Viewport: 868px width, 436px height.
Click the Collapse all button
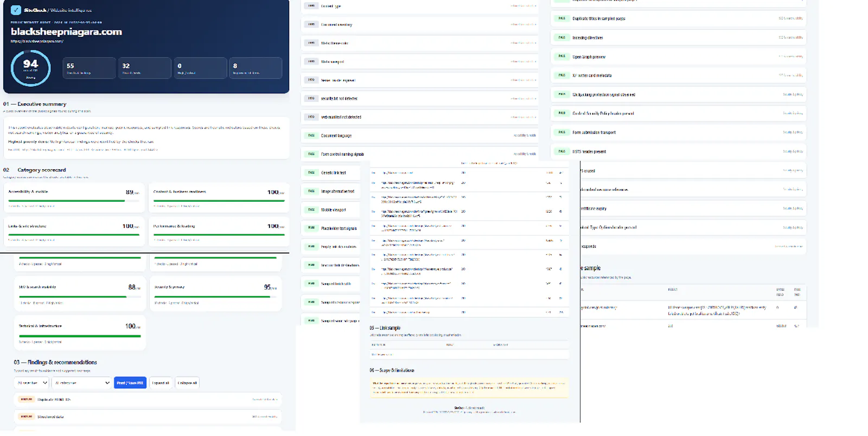click(x=187, y=383)
